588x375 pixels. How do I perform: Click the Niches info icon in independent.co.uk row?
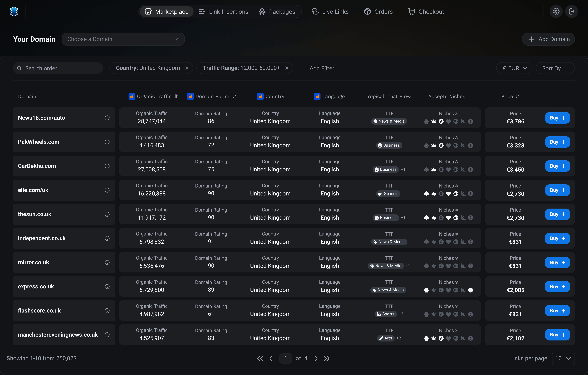(456, 234)
